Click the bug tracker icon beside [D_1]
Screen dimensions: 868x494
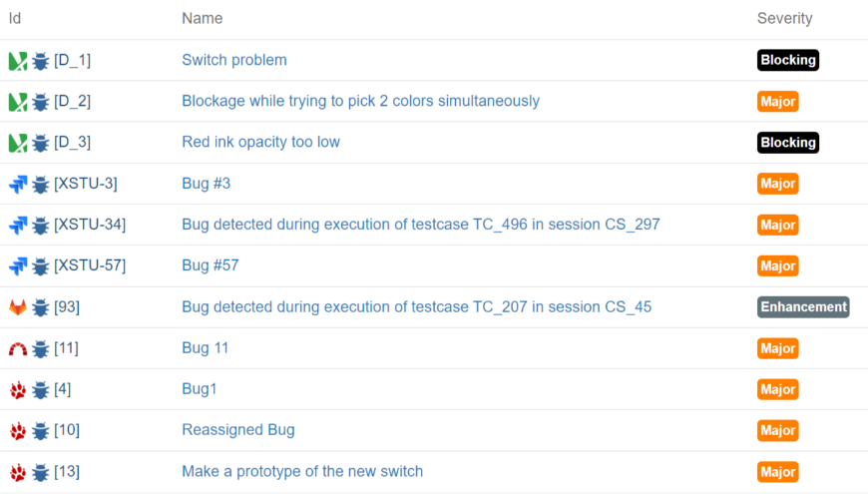pos(18,61)
